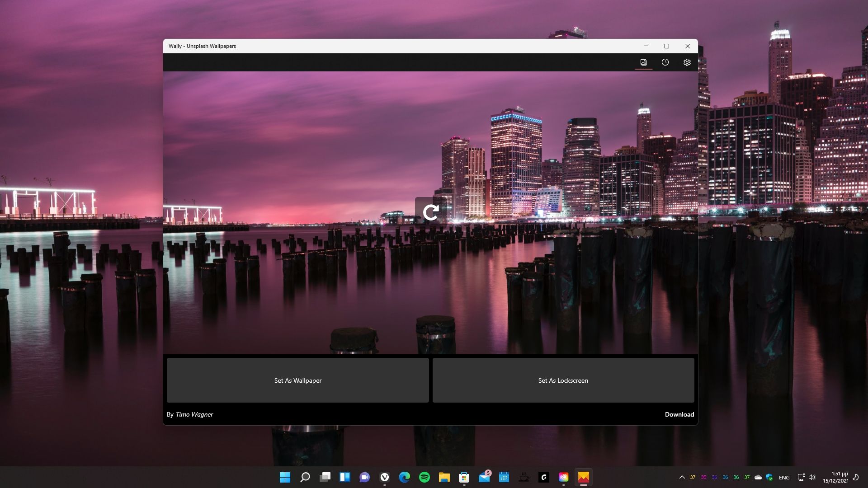
Task: Open the history clock tab
Action: [665, 62]
